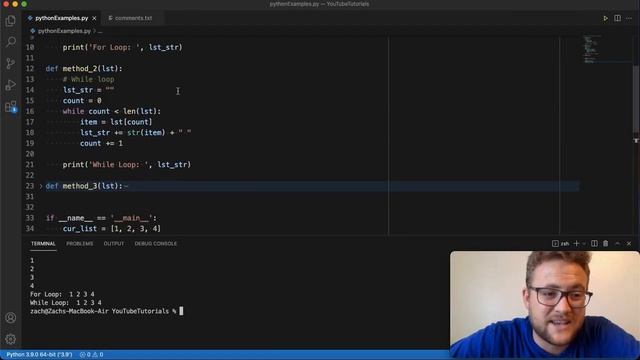Create a new terminal with plus icon
The height and width of the screenshot is (360, 640).
tap(576, 244)
